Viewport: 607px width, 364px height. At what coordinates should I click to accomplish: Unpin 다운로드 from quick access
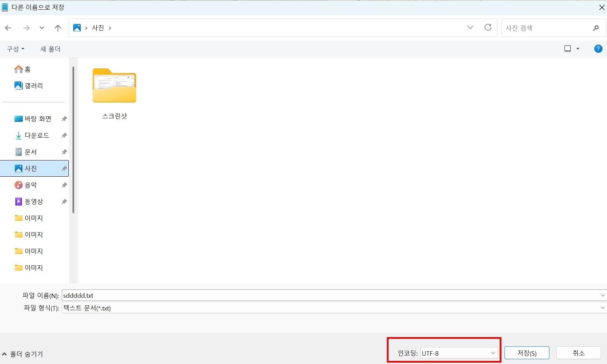click(x=64, y=135)
